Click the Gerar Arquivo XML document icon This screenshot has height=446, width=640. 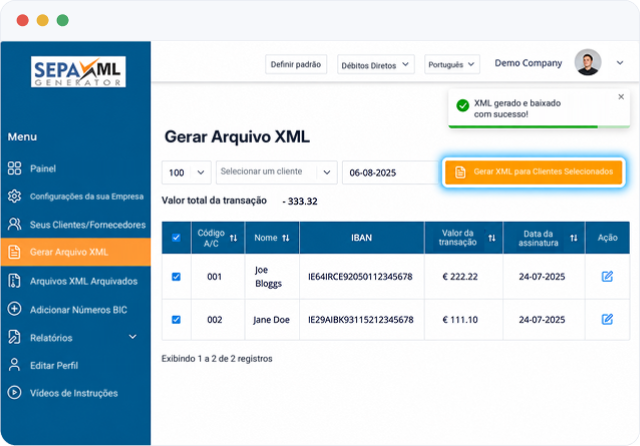[14, 252]
